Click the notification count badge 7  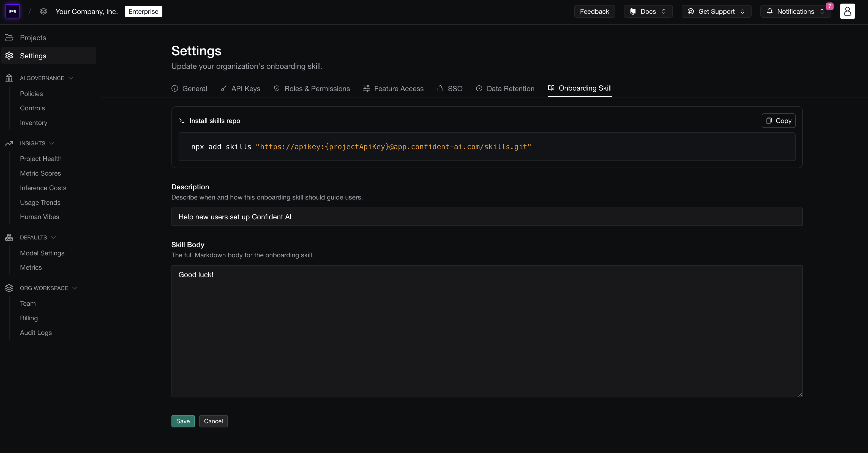point(829,6)
